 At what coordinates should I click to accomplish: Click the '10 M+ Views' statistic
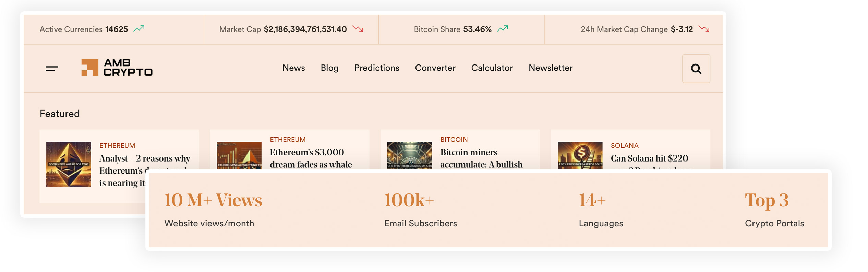(213, 200)
